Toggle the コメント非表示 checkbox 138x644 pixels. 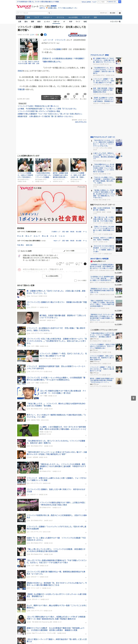[x=75, y=280]
